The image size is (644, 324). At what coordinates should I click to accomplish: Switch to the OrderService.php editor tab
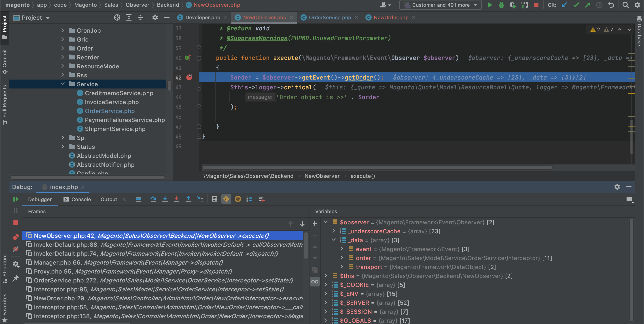coord(330,17)
